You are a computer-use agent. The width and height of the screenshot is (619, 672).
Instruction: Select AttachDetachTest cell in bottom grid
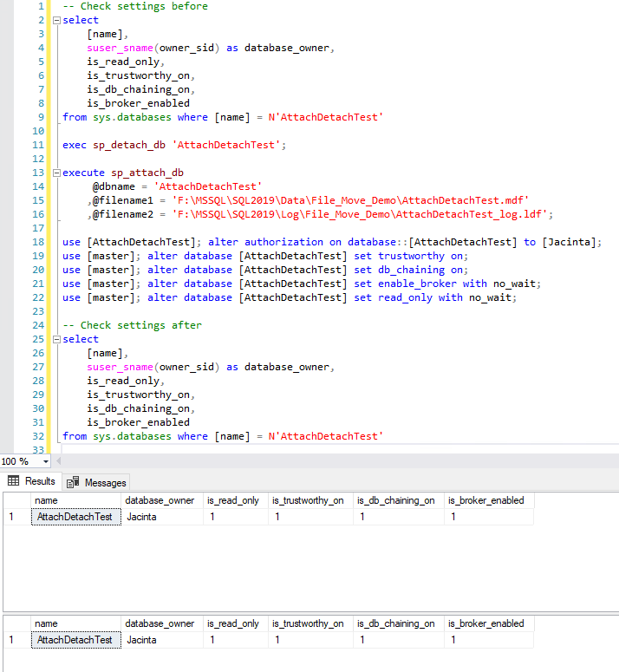coord(75,640)
